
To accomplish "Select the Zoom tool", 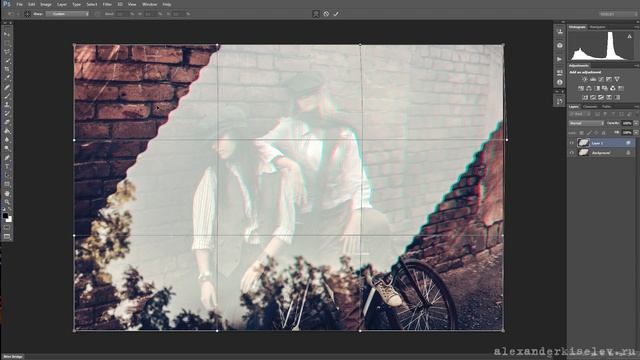I will pyautogui.click(x=7, y=202).
